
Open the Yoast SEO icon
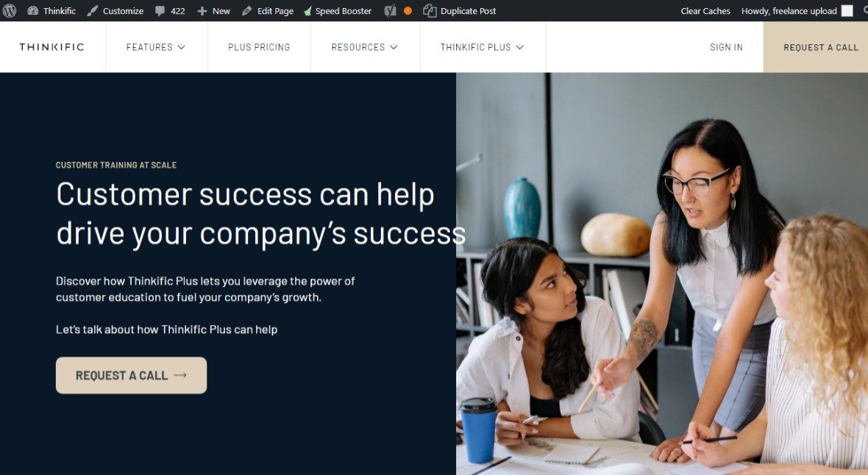pyautogui.click(x=391, y=10)
